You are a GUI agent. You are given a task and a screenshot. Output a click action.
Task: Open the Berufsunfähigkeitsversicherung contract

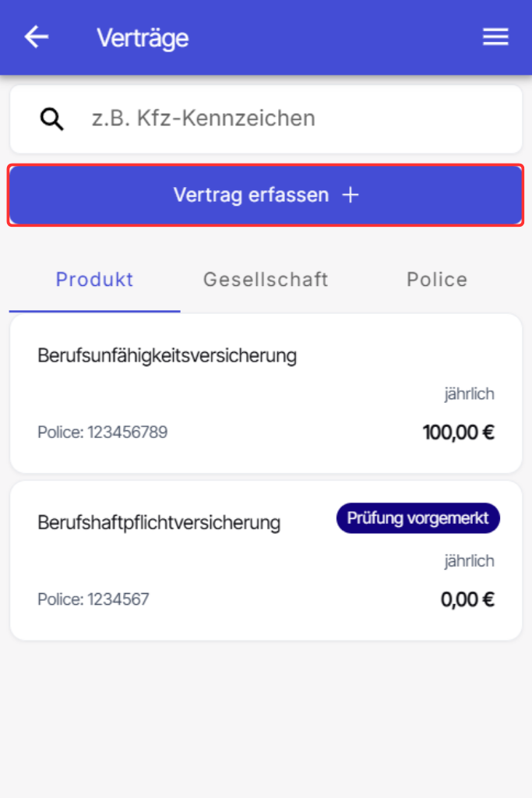click(167, 356)
